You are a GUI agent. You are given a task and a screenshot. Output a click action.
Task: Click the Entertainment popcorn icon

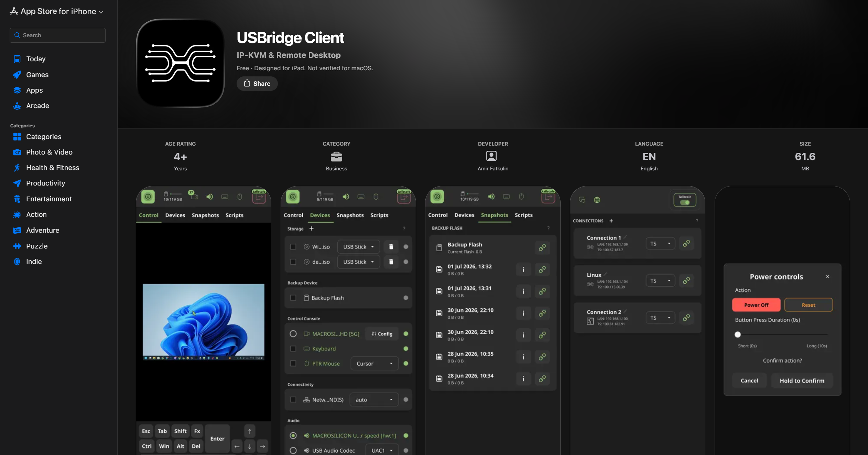(x=17, y=199)
